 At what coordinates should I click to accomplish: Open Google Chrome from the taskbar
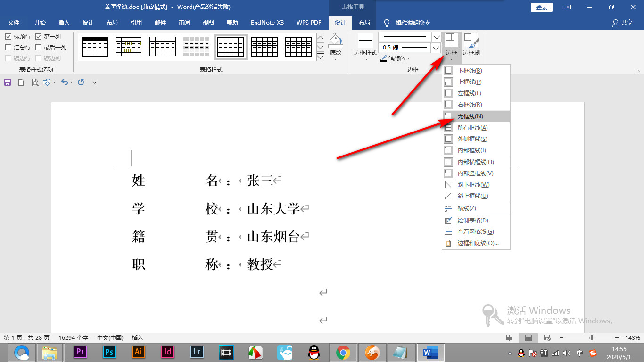[343, 352]
